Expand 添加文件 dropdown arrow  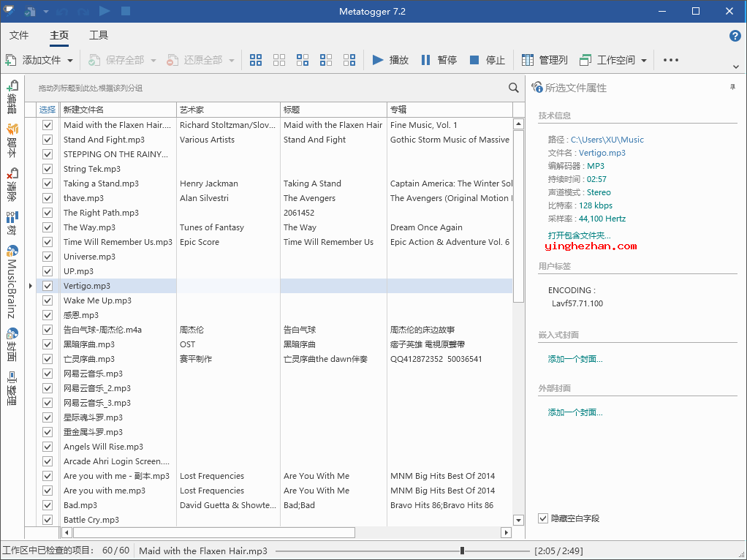tap(70, 61)
